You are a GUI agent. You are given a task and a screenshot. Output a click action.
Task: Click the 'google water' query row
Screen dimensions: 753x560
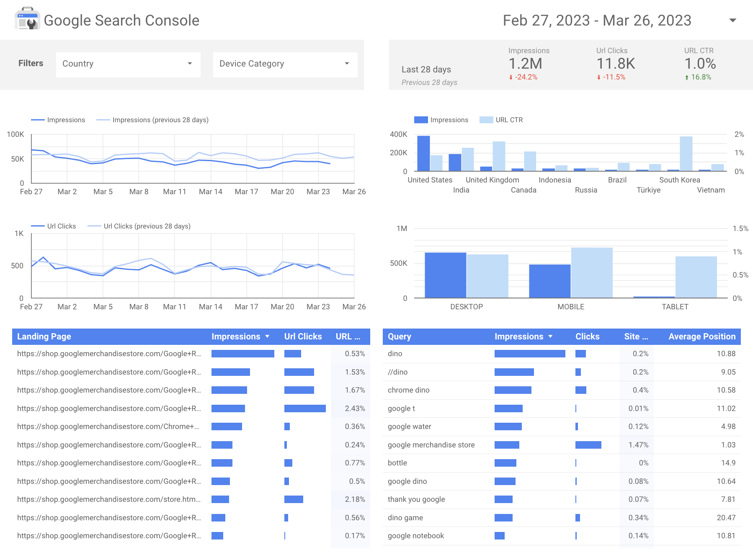point(562,426)
